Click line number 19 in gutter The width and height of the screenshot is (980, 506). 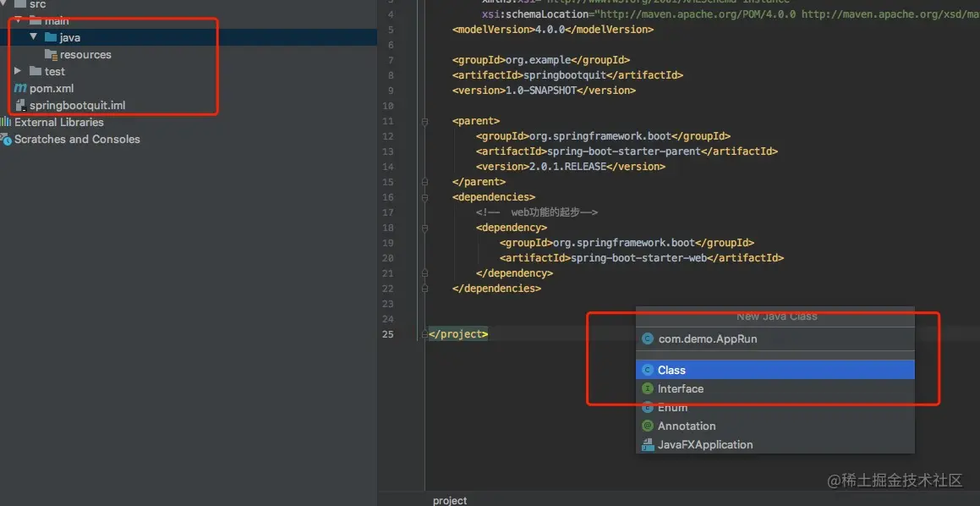pos(387,243)
